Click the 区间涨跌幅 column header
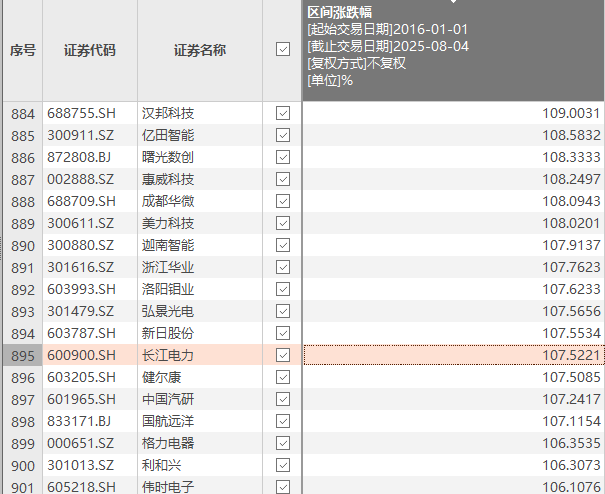605x494 pixels. 453,50
